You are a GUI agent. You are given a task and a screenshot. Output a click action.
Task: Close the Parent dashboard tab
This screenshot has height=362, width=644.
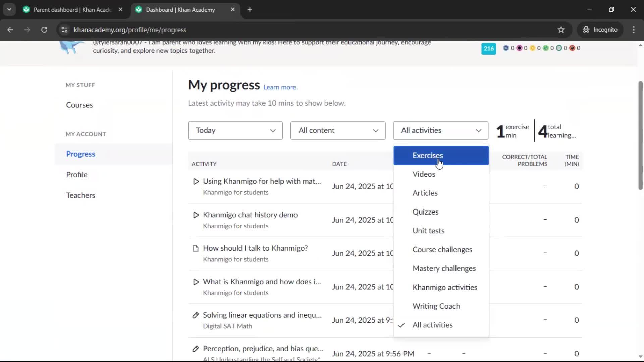click(x=121, y=10)
